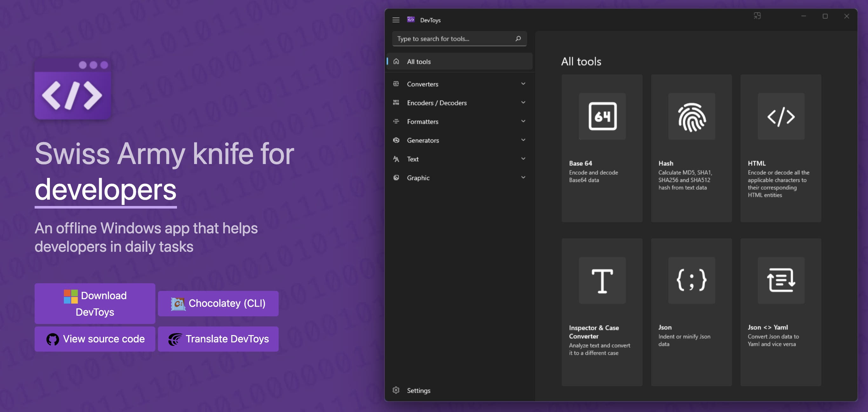
Task: Click the 'Base 64' card title
Action: 580,163
